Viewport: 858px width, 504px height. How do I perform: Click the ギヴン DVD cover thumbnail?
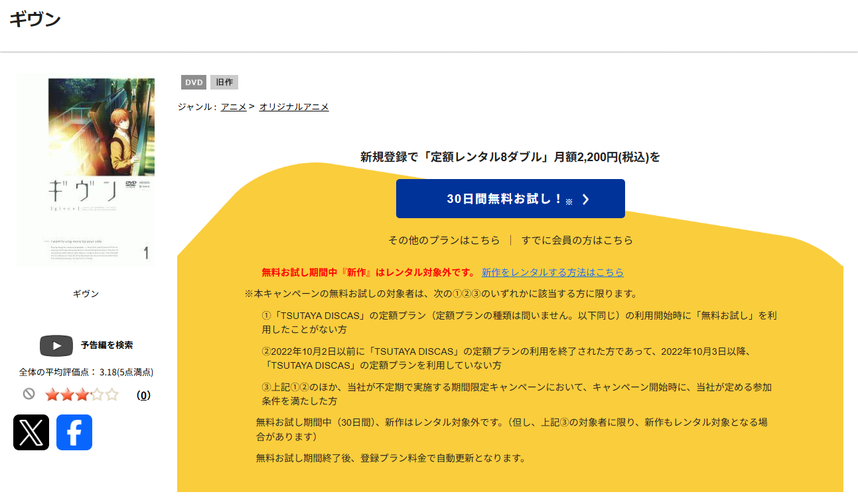click(86, 170)
